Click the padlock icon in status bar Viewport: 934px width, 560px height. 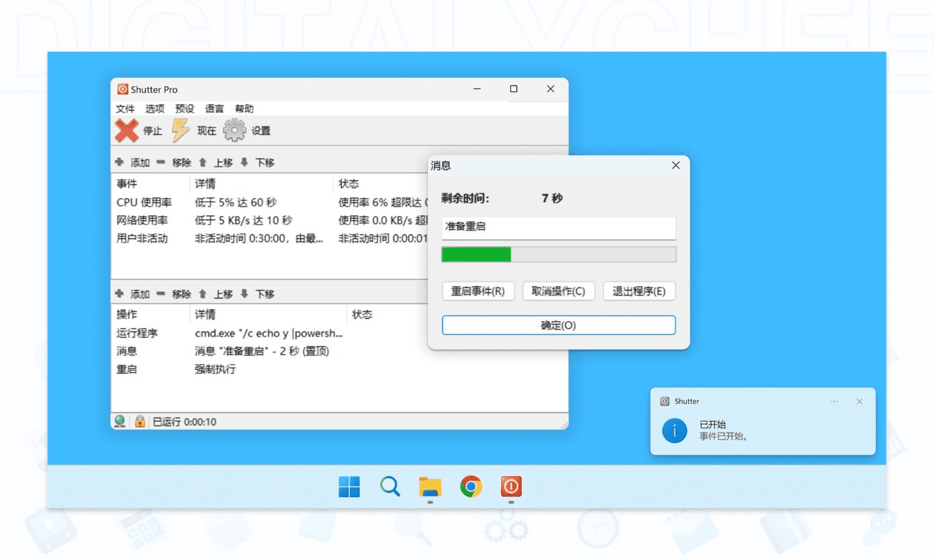140,421
